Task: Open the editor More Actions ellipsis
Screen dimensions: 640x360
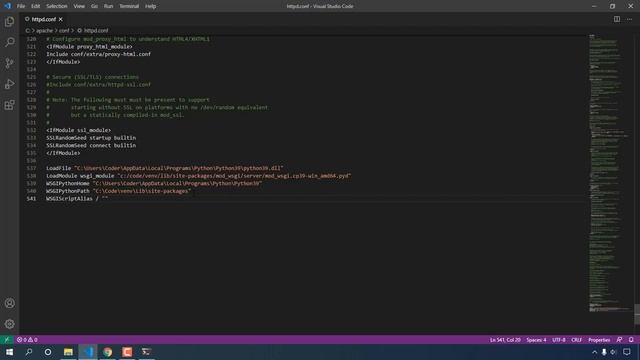Action: click(629, 19)
